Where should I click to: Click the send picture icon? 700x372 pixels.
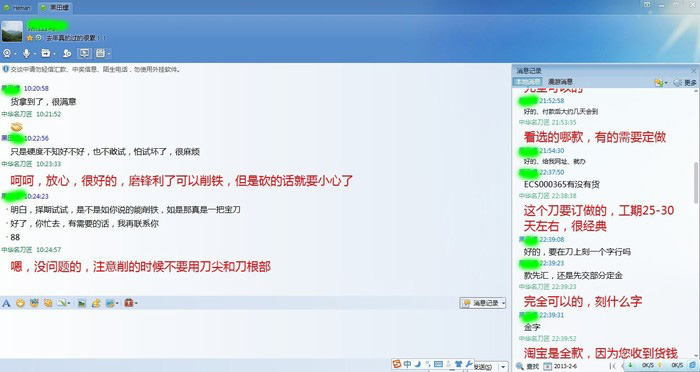pos(82,303)
